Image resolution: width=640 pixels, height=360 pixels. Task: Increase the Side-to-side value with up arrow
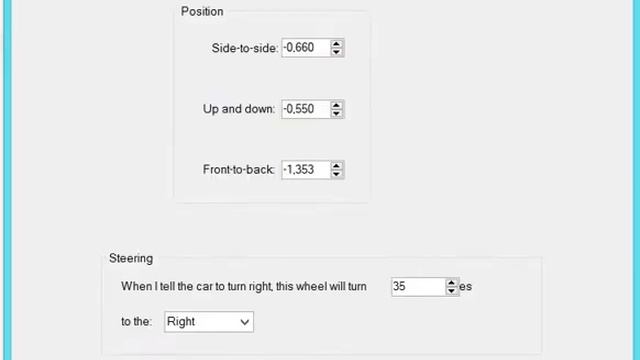(x=336, y=44)
